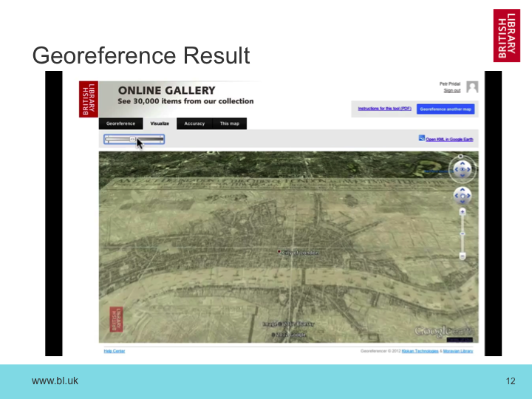Screen dimensions: 532x399
Task: Click the pan navigation hand control
Action: pos(463,196)
